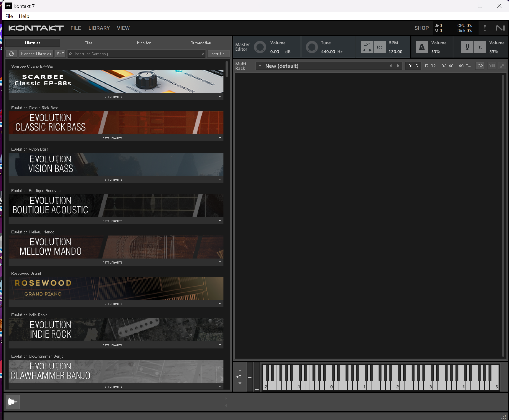Toggle the Ext sync button

point(367,44)
